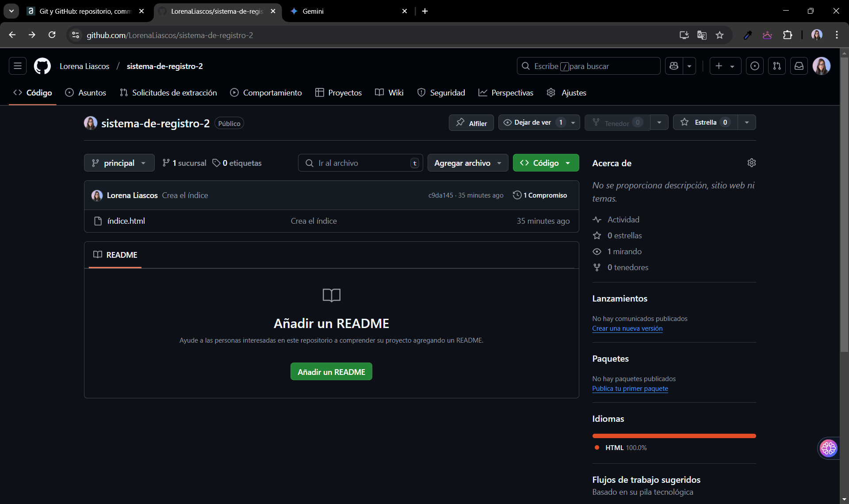Open the browser translate page icon
The image size is (849, 504).
[702, 35]
